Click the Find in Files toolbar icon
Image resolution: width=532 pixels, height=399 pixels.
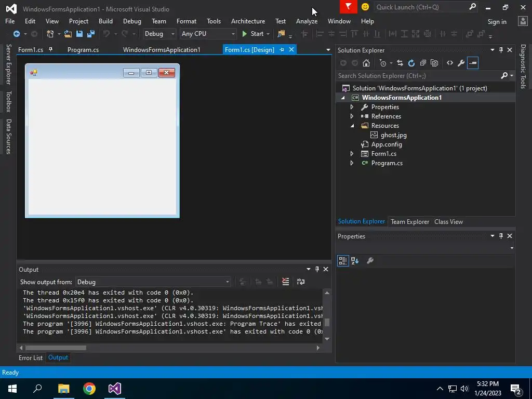pyautogui.click(x=281, y=34)
